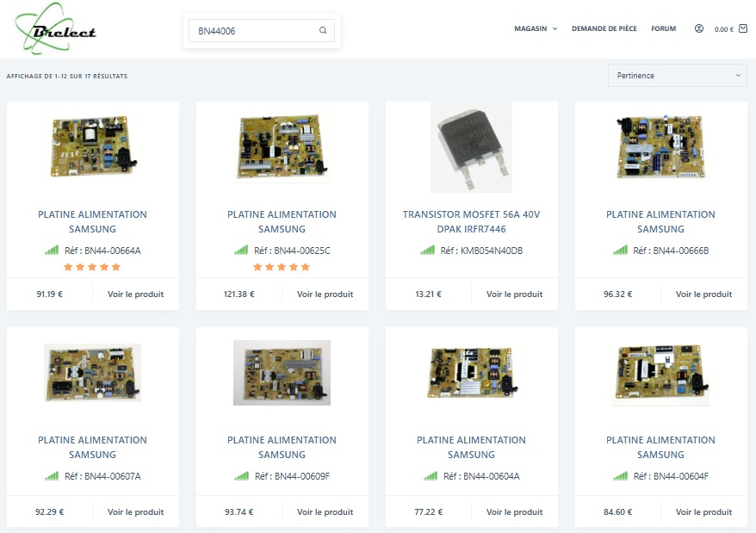Click Platine Alimentation Samsung title for BN44-00666B
The width and height of the screenshot is (756, 533).
click(661, 221)
